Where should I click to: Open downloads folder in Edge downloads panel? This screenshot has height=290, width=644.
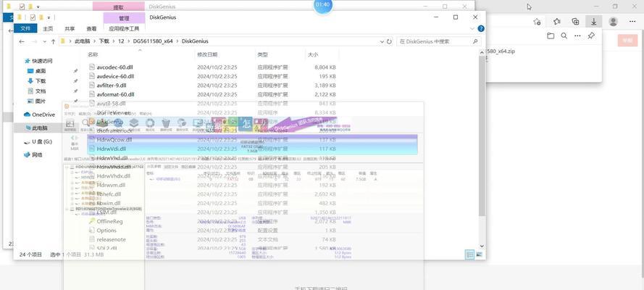pos(551,36)
